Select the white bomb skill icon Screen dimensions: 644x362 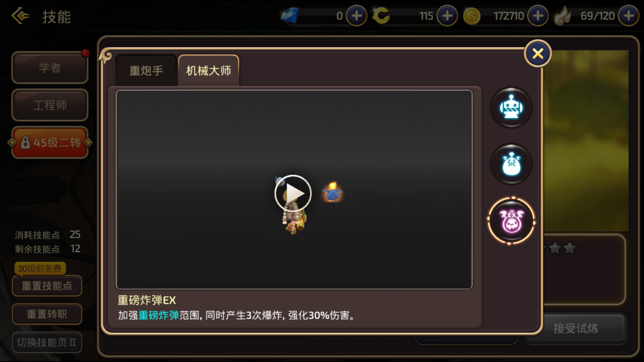point(511,164)
